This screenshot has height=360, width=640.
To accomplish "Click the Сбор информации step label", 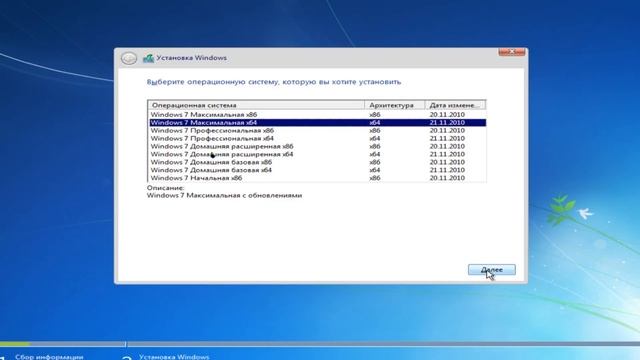I will click(49, 357).
